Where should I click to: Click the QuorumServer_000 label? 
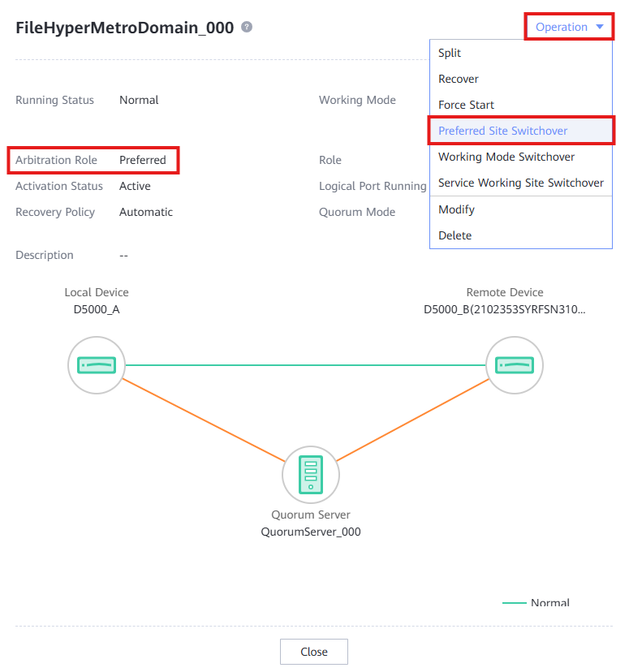pyautogui.click(x=311, y=532)
